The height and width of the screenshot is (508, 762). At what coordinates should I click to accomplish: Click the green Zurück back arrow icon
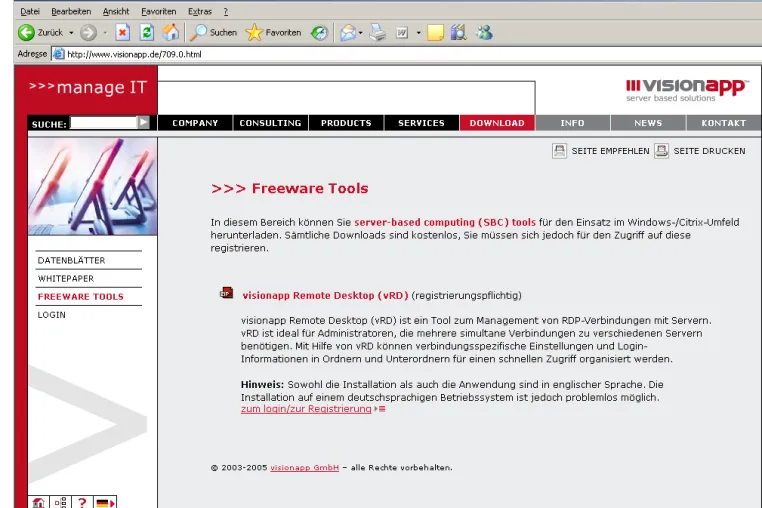(26, 33)
